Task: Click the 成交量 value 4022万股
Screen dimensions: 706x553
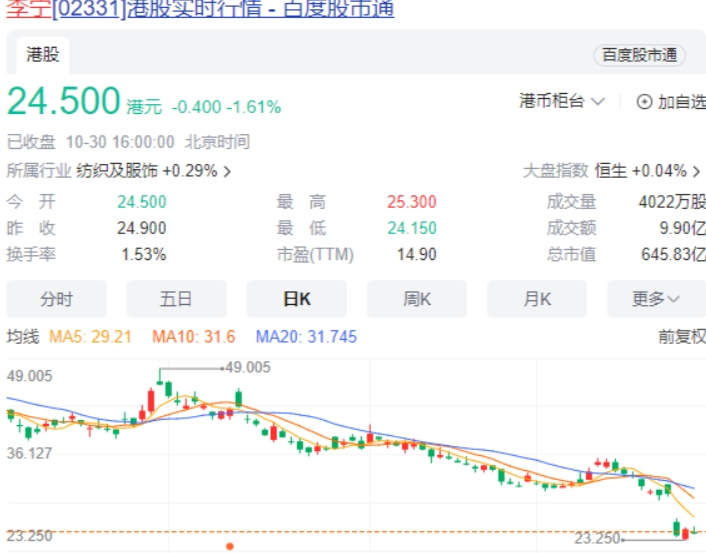Action: tap(672, 202)
